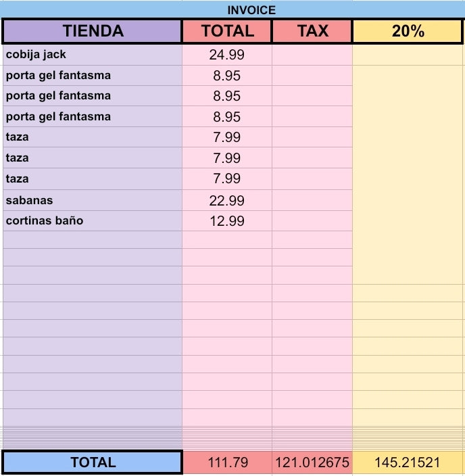Click the bottom TOTAL label cell
The image size is (465, 476).
[x=93, y=462]
